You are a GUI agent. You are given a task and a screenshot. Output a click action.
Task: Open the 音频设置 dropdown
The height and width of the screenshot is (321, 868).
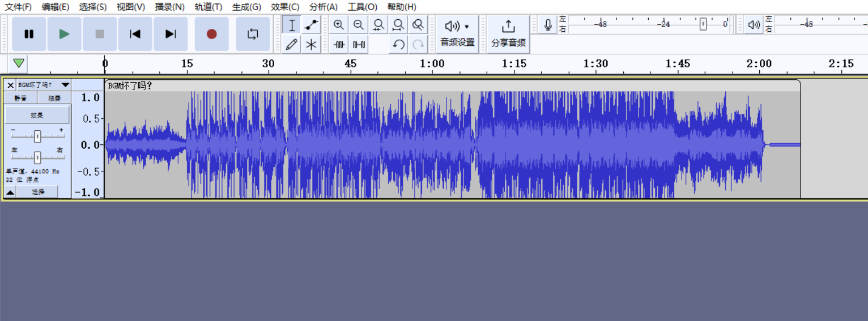click(x=457, y=34)
